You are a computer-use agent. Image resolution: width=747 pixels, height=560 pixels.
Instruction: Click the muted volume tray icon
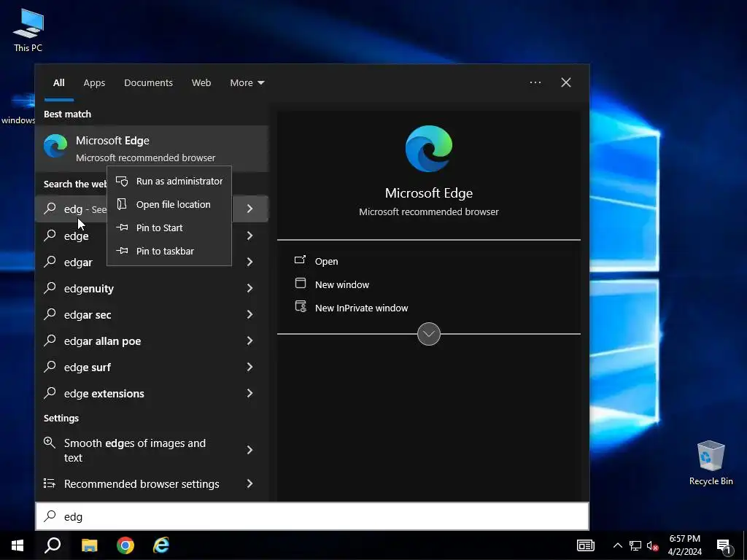pos(652,545)
